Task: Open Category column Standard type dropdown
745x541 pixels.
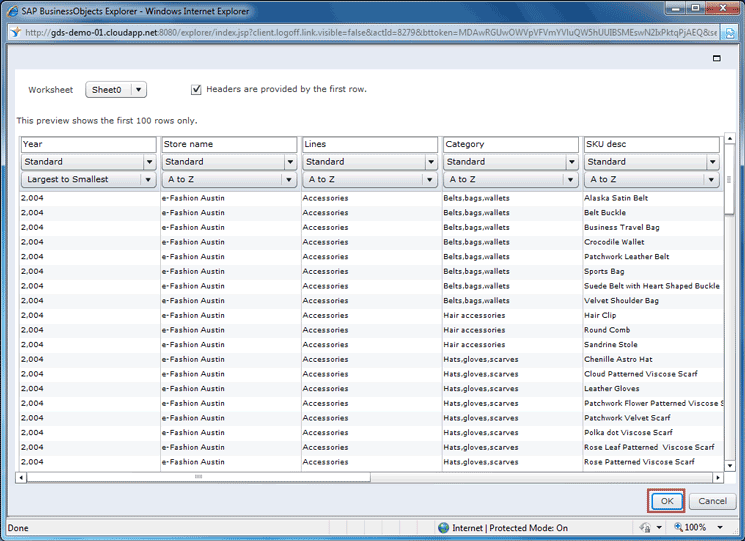Action: (x=511, y=162)
